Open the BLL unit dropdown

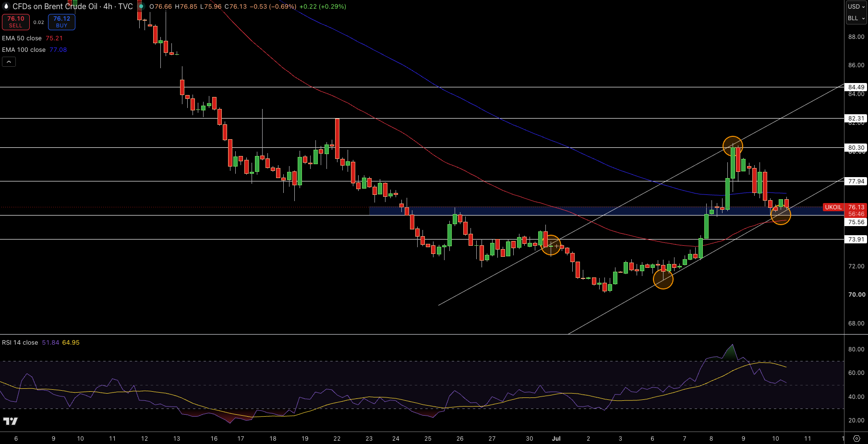(x=856, y=18)
